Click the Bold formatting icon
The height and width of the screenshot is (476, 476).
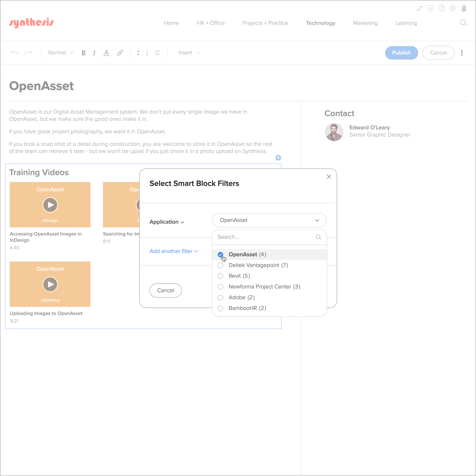(84, 53)
